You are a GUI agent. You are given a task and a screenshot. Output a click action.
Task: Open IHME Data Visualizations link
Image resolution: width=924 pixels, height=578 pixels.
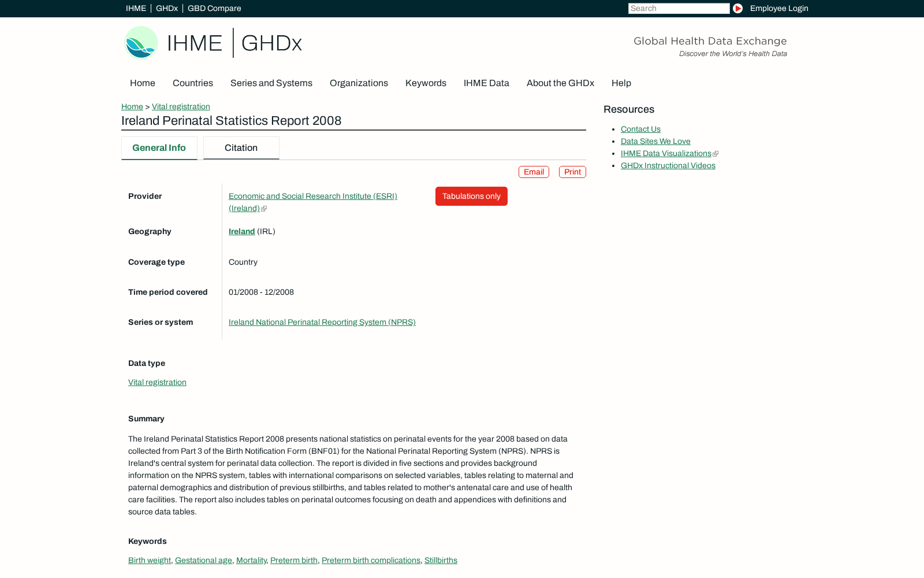click(666, 153)
